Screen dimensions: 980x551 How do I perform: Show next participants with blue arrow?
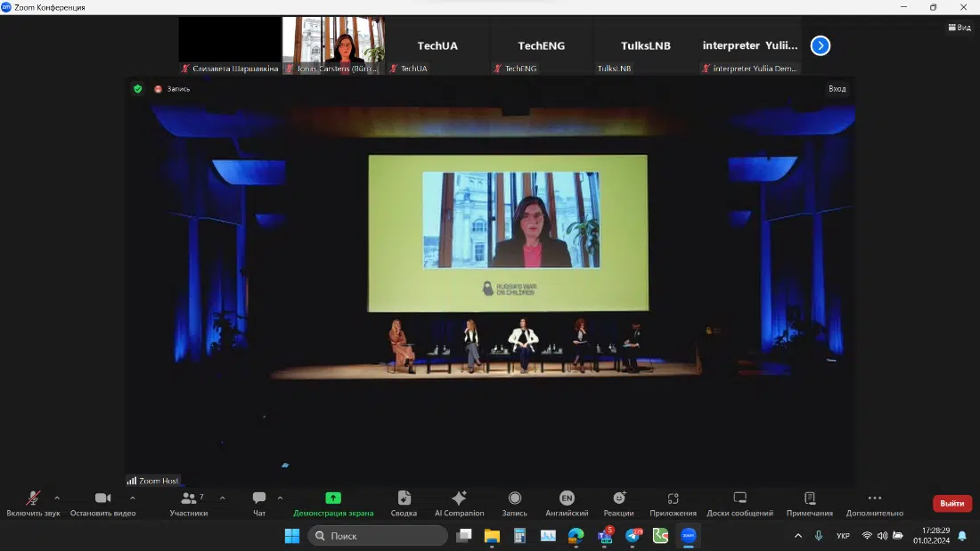click(x=821, y=45)
